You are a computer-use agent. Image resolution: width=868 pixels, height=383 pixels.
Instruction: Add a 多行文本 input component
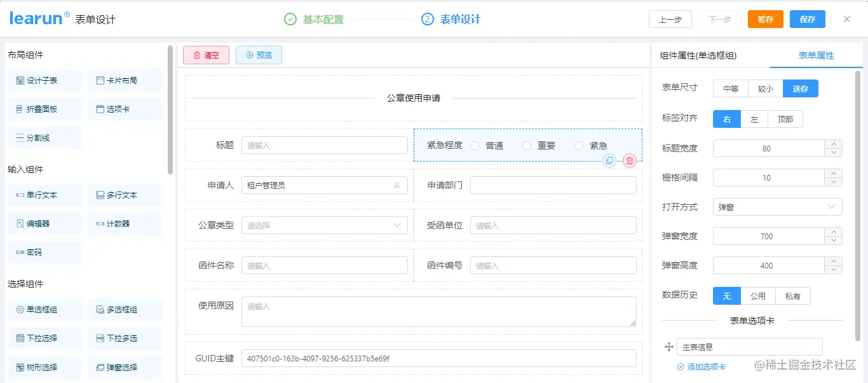pos(125,195)
